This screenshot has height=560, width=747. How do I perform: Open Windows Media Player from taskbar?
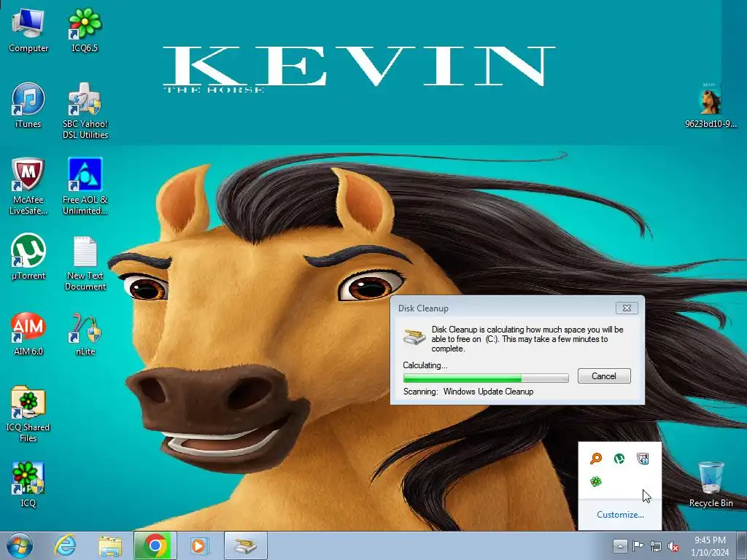[200, 545]
